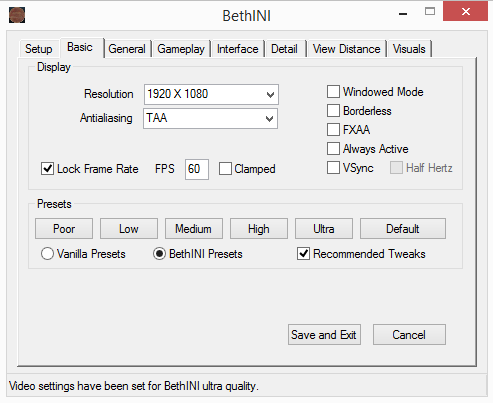Apply the Medium preset
The image size is (493, 403).
[194, 229]
